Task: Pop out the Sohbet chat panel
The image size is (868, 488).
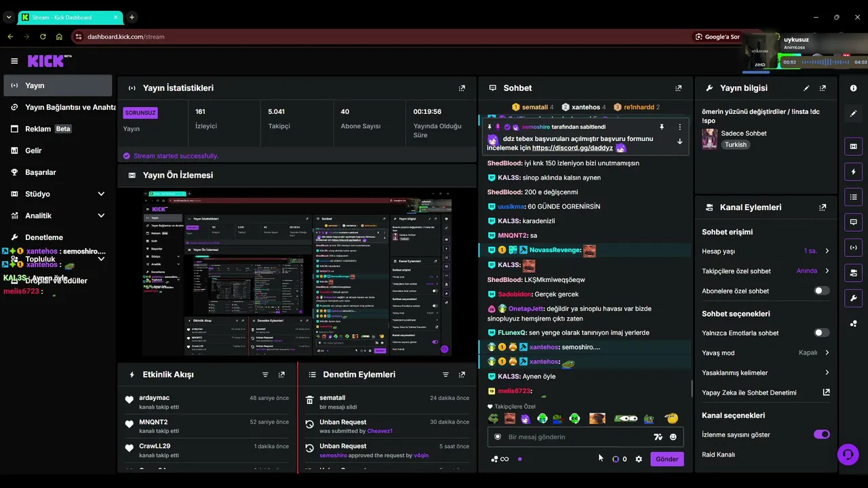Action: click(678, 88)
